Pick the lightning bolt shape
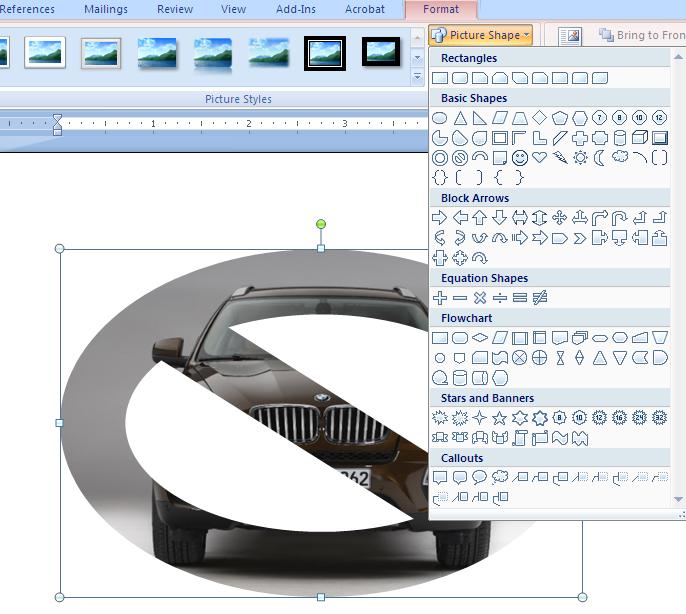 tap(560, 158)
